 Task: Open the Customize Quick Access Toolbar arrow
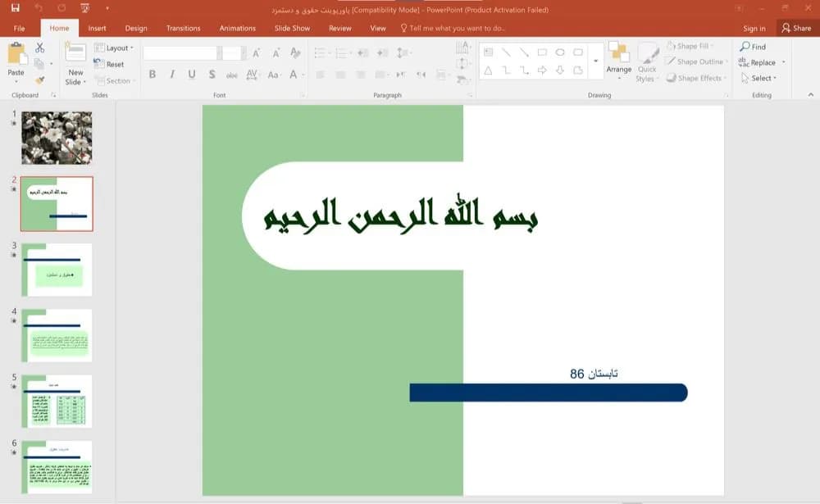point(107,8)
